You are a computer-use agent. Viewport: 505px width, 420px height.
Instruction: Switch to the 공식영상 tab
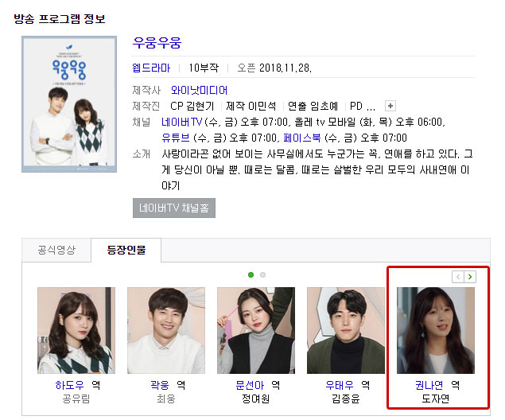pyautogui.click(x=56, y=250)
